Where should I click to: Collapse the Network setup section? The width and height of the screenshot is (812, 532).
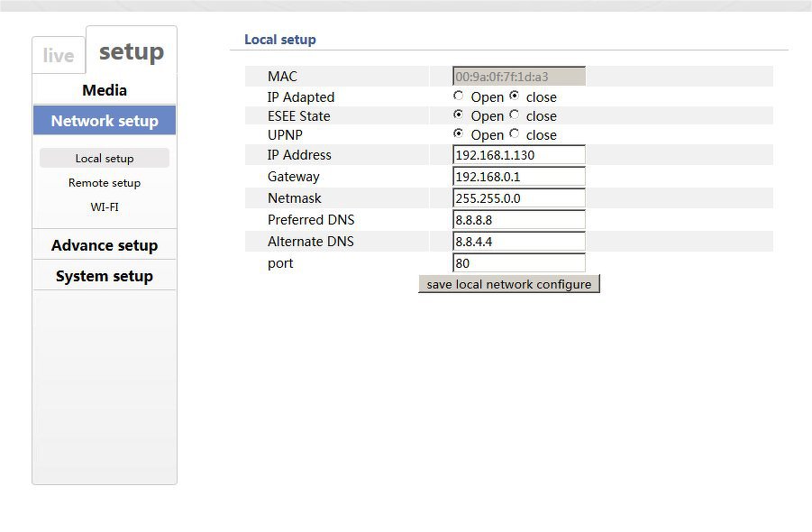(x=105, y=121)
